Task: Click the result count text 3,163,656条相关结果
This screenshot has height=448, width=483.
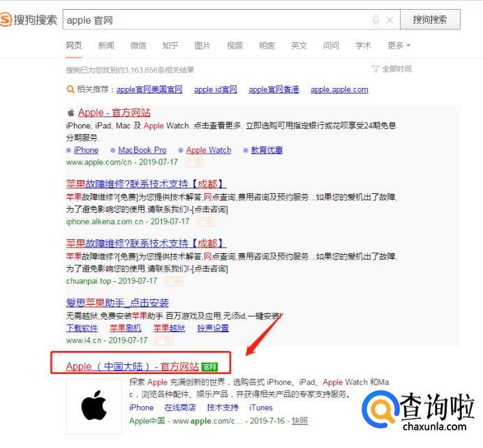Action: 160,70
